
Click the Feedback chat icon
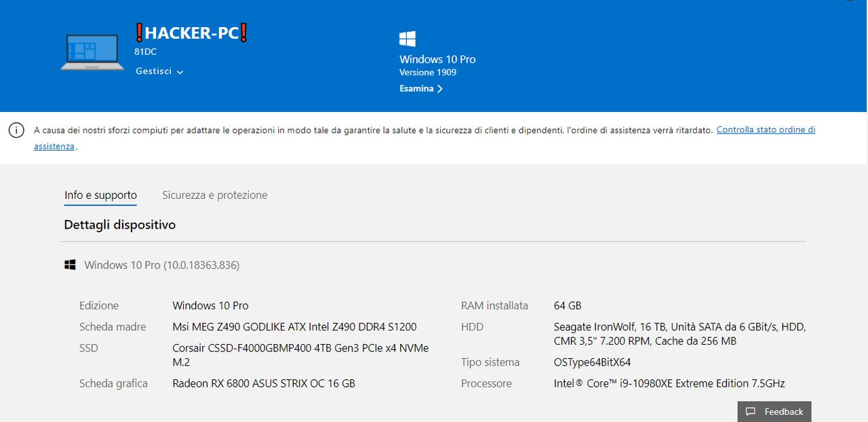751,412
